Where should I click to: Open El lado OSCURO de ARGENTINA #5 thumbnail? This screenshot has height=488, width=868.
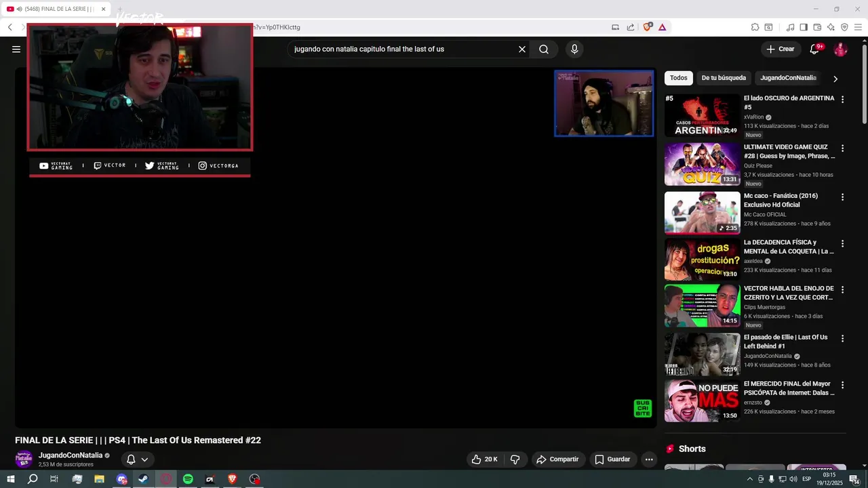point(703,115)
